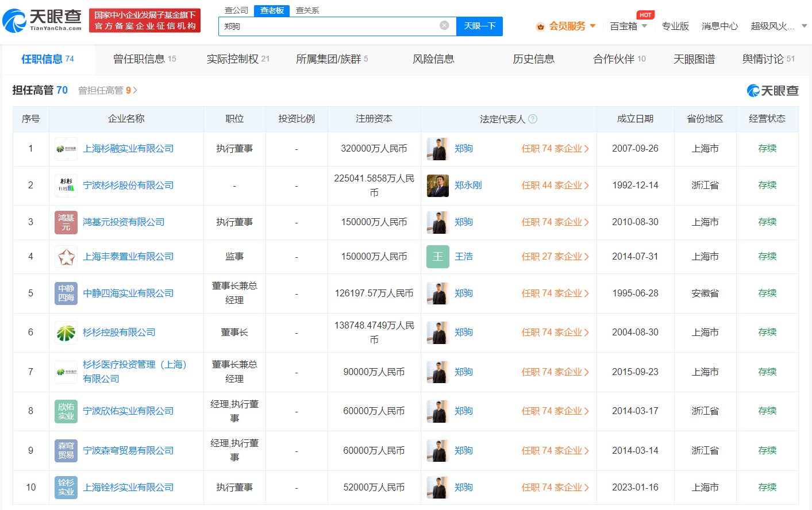The width and height of the screenshot is (812, 510).
Task: Open the 风险信息 tab
Action: pos(433,59)
